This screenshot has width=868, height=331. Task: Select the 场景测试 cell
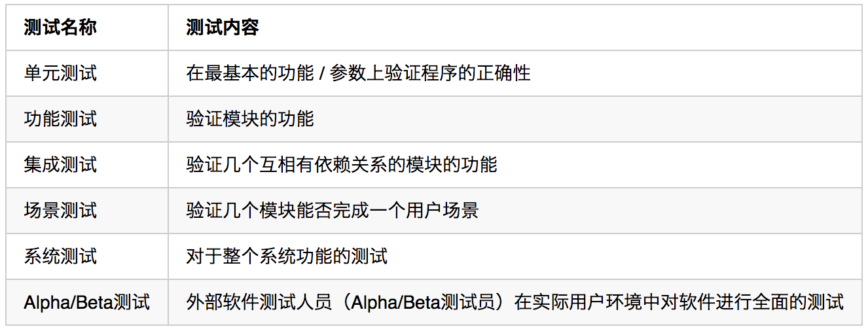point(87,211)
